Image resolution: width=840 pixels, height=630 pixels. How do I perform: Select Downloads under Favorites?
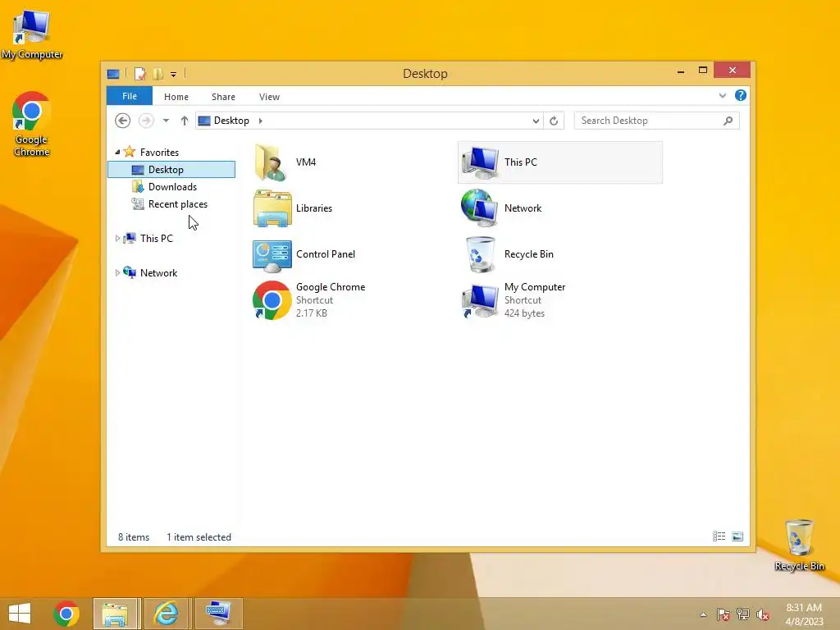(x=171, y=186)
